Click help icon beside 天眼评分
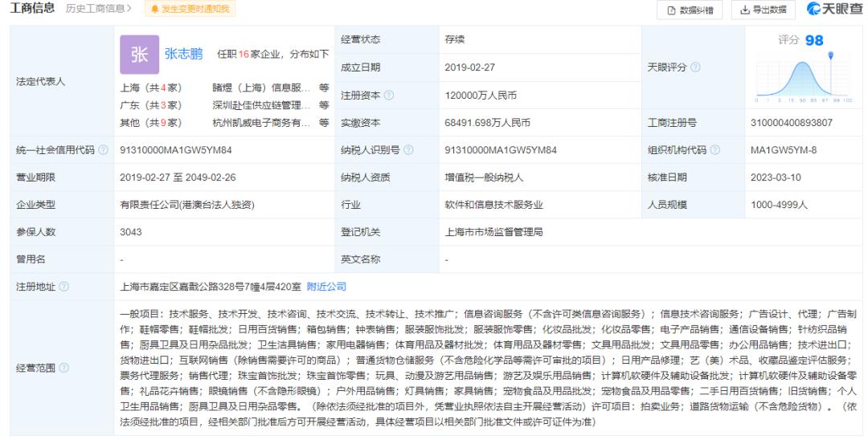The image size is (868, 440). click(695, 67)
